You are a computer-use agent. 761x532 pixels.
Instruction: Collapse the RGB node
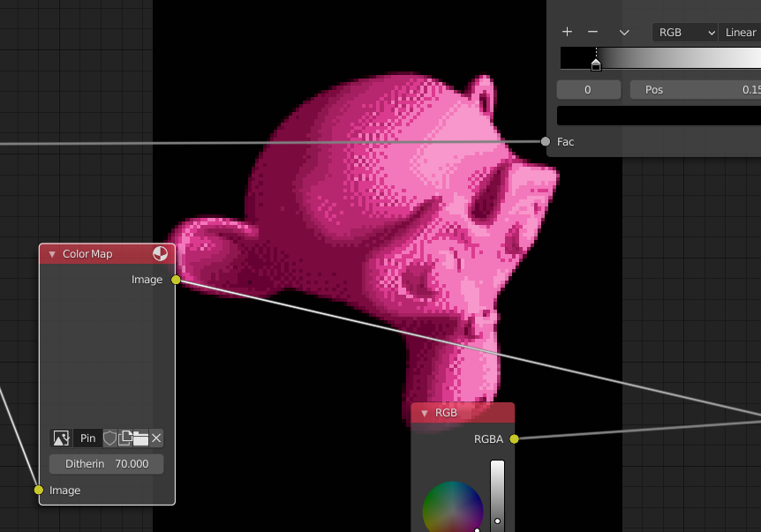pyautogui.click(x=425, y=413)
